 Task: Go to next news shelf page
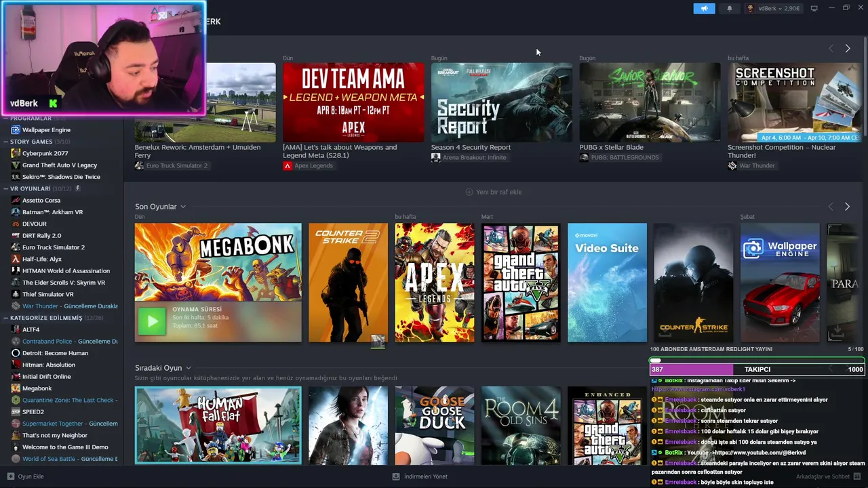847,48
